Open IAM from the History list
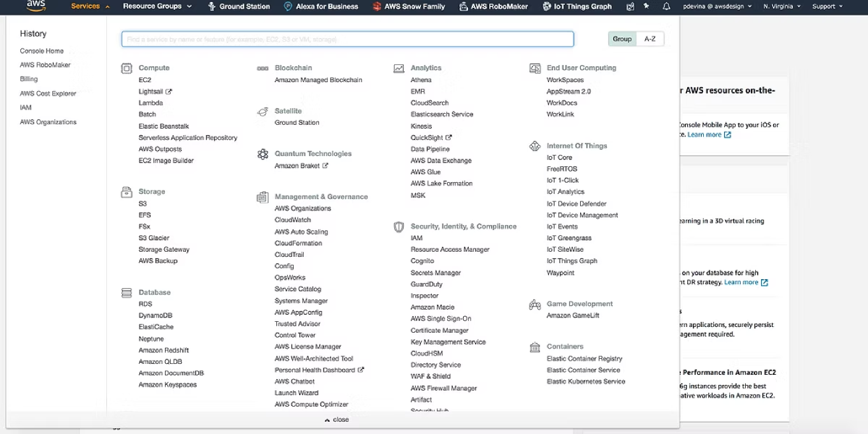Image resolution: width=868 pixels, height=434 pixels. 25,108
